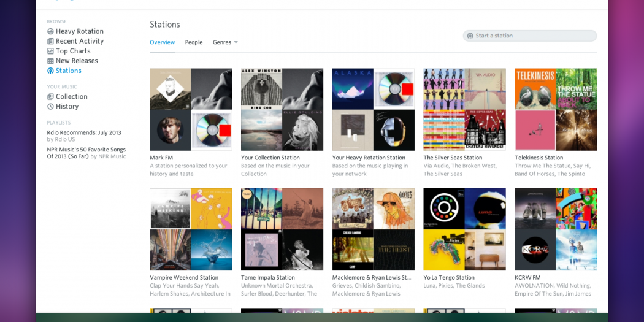The image size is (644, 322).
Task: Switch to the People tab
Action: pyautogui.click(x=194, y=42)
